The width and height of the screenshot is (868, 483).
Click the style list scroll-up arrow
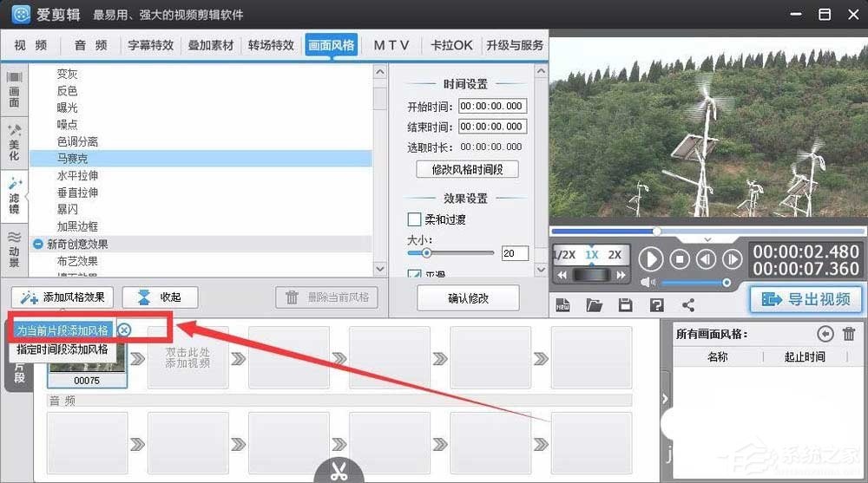click(380, 72)
